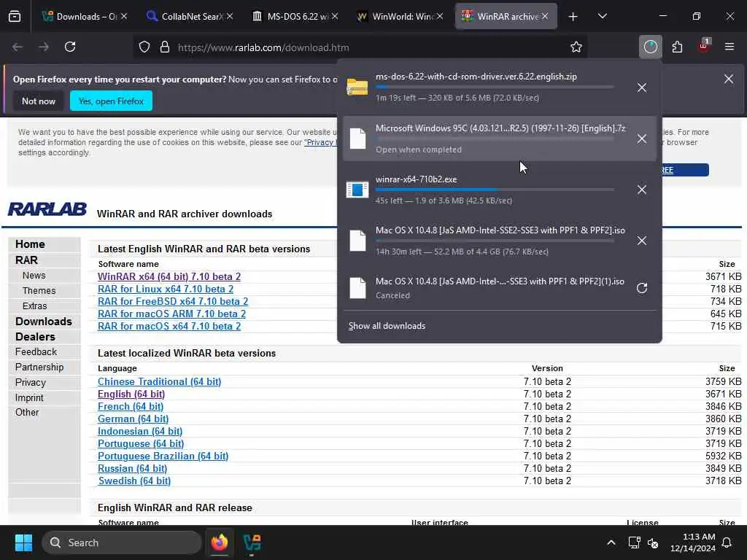Reload the current page
The height and width of the screenshot is (560, 747).
click(x=70, y=47)
